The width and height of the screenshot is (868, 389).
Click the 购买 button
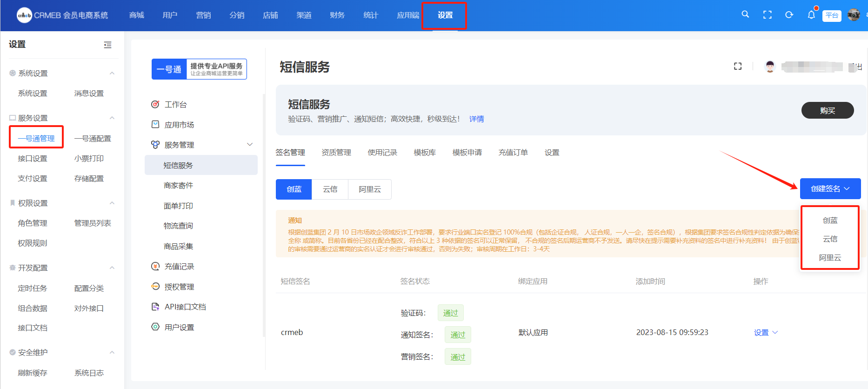(x=827, y=110)
